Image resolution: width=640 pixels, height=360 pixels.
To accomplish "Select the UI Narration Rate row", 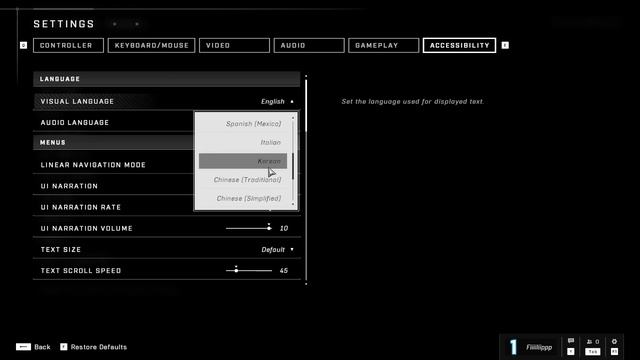I will coord(113,207).
